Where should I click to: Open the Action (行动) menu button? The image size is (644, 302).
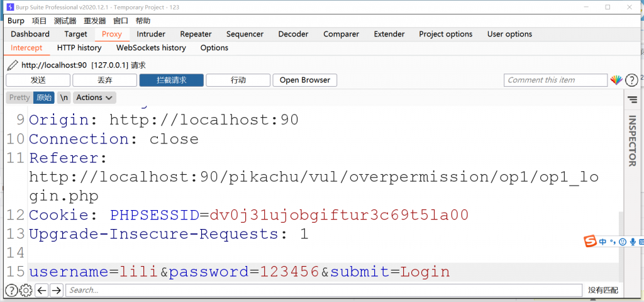238,80
